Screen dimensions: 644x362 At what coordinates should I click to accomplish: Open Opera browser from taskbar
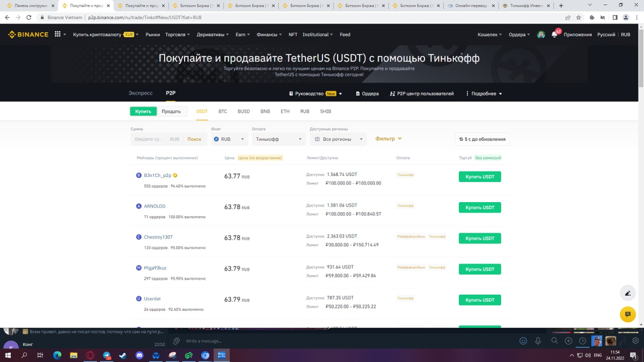coord(91,355)
